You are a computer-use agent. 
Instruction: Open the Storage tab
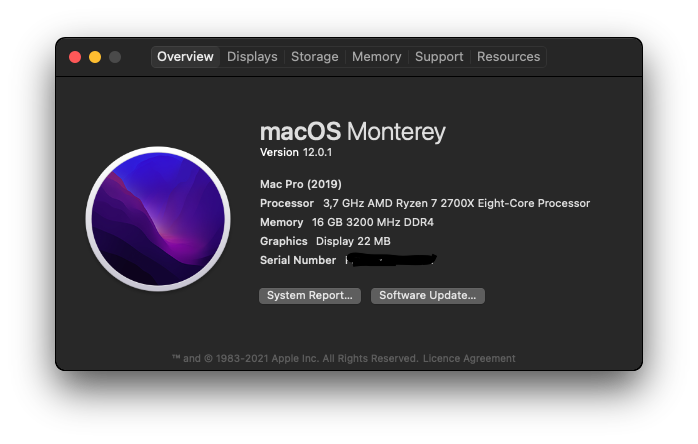click(314, 57)
